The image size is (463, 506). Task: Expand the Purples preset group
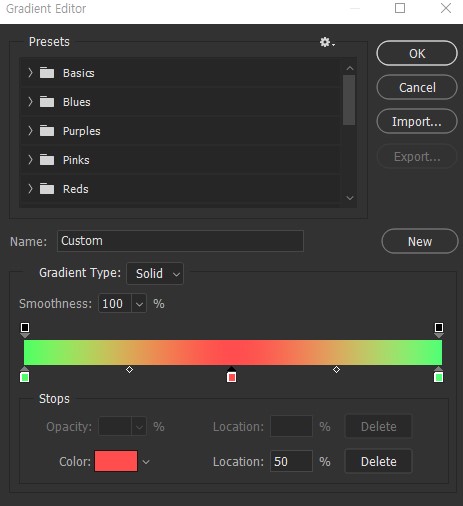[30, 131]
